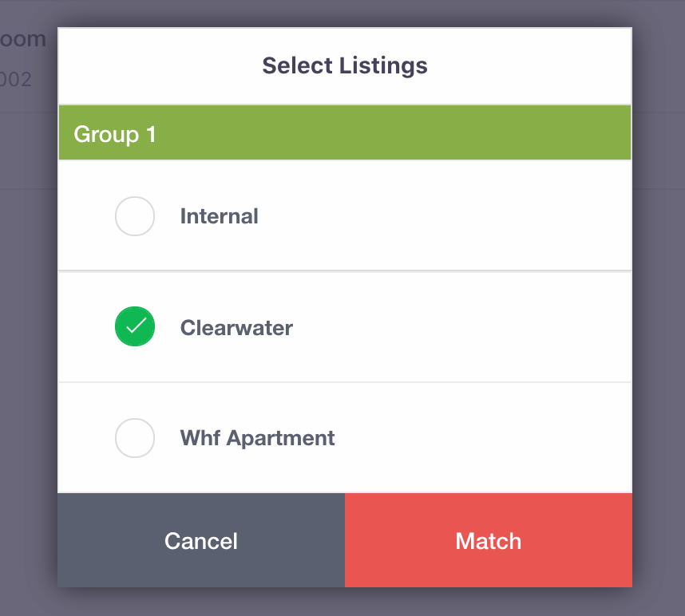Uncheck the green Clearwater checkmark icon
This screenshot has width=685, height=616.
(135, 326)
